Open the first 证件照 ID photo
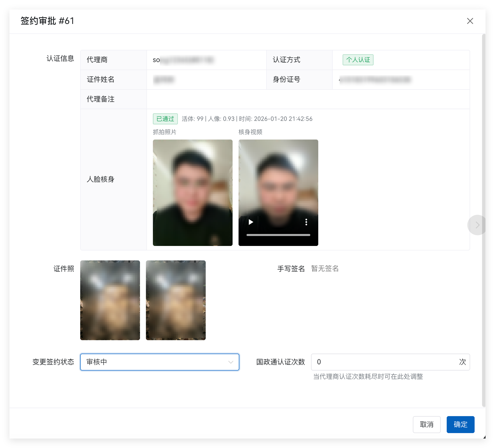The height and width of the screenshot is (448, 495). 110,300
